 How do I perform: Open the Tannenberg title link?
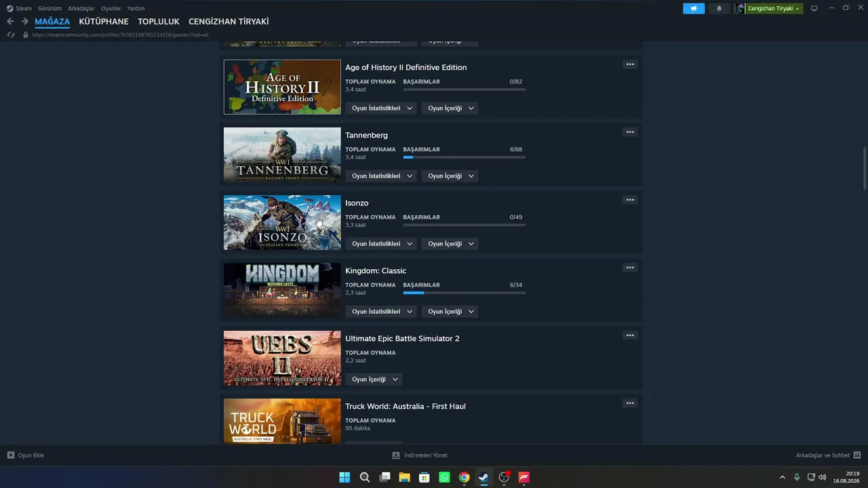366,136
